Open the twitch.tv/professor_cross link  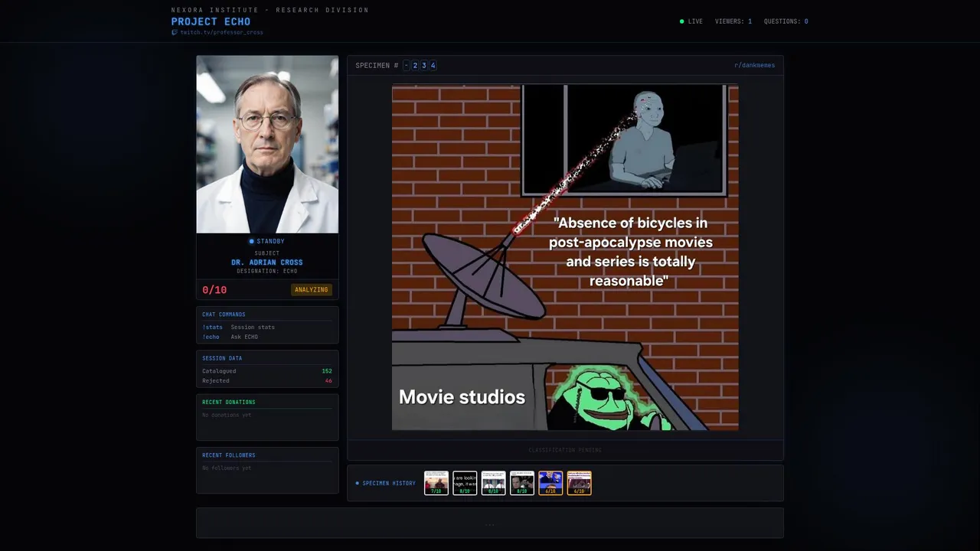click(221, 32)
